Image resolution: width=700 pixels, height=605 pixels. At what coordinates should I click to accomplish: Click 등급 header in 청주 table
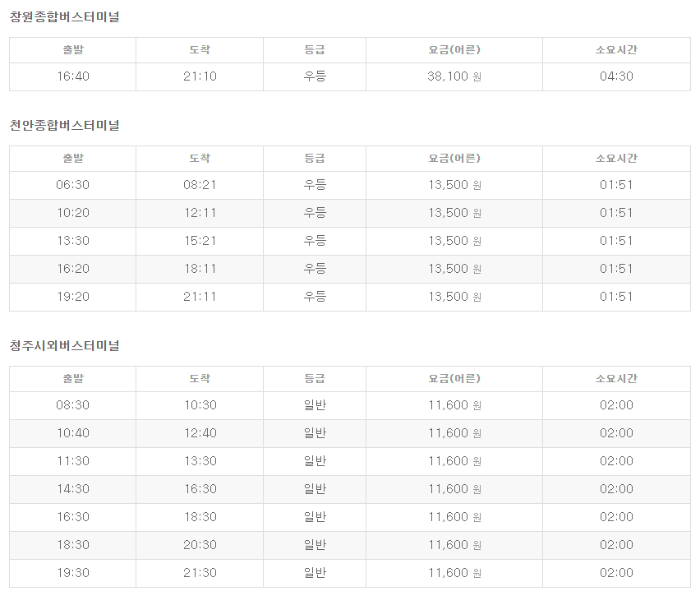point(315,379)
